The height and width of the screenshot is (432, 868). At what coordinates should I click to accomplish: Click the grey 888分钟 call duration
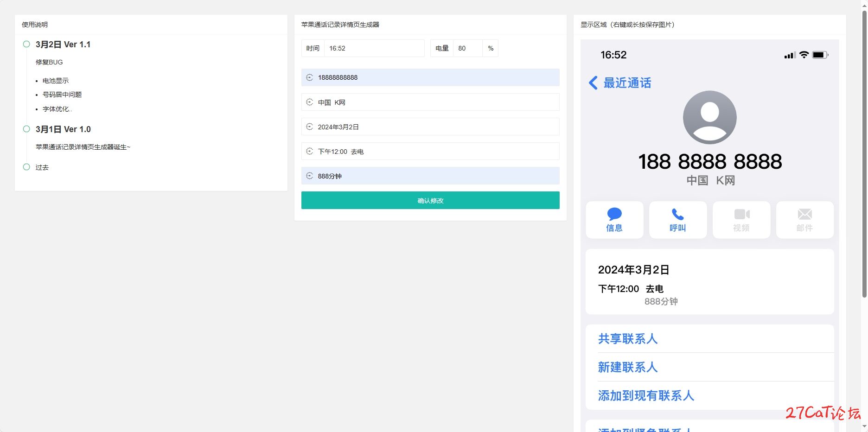click(661, 302)
